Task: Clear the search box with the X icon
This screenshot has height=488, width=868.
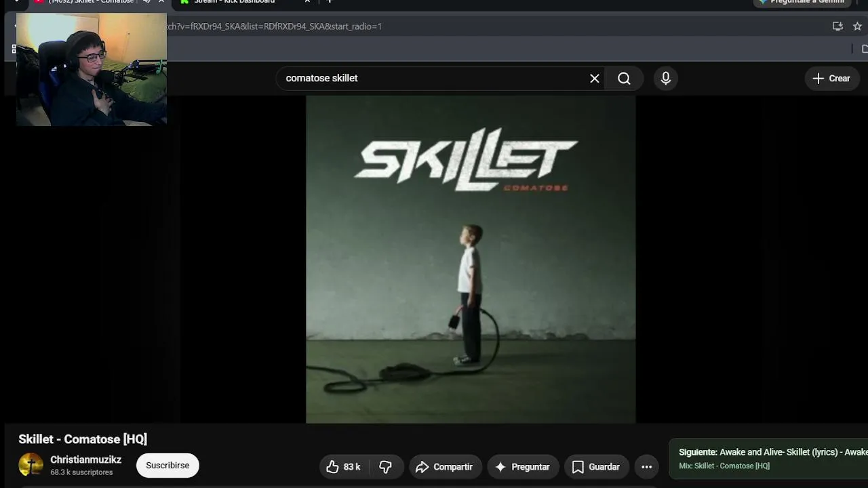Action: point(595,78)
